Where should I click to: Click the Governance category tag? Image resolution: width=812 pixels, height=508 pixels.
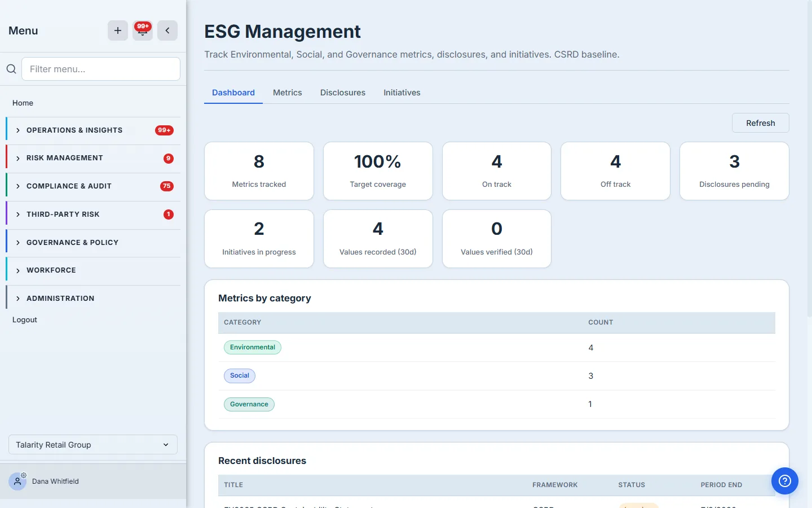pos(249,404)
